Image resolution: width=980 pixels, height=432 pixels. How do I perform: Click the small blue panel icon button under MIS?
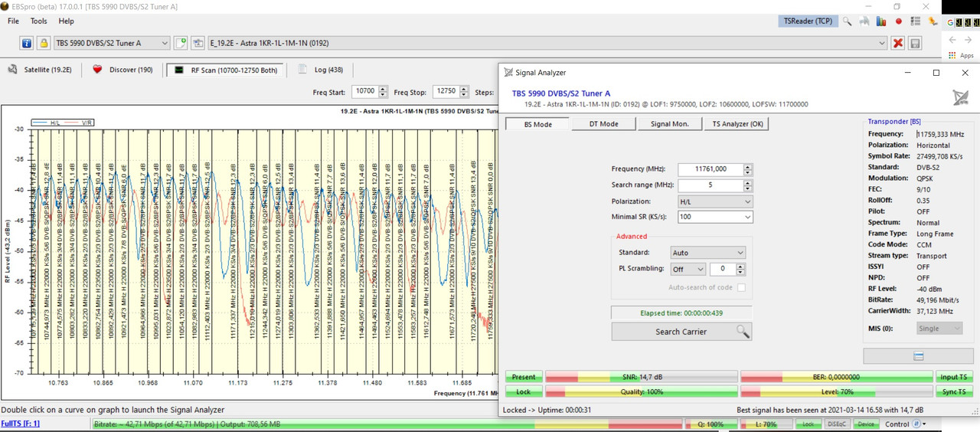coord(918,356)
